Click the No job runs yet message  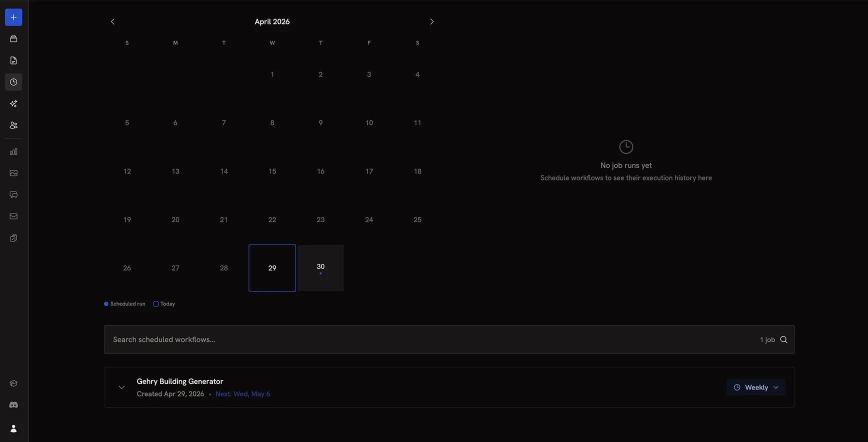[x=626, y=165]
